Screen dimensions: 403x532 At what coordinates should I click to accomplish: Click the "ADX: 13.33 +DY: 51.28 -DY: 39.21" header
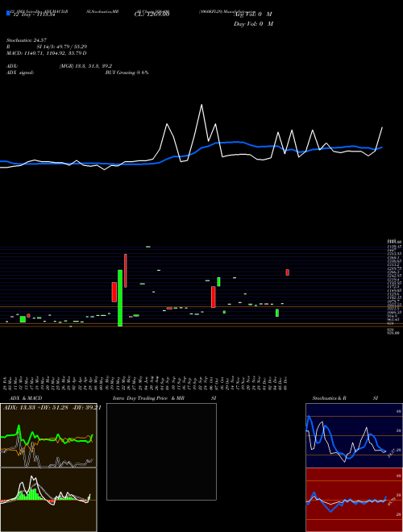click(52, 408)
